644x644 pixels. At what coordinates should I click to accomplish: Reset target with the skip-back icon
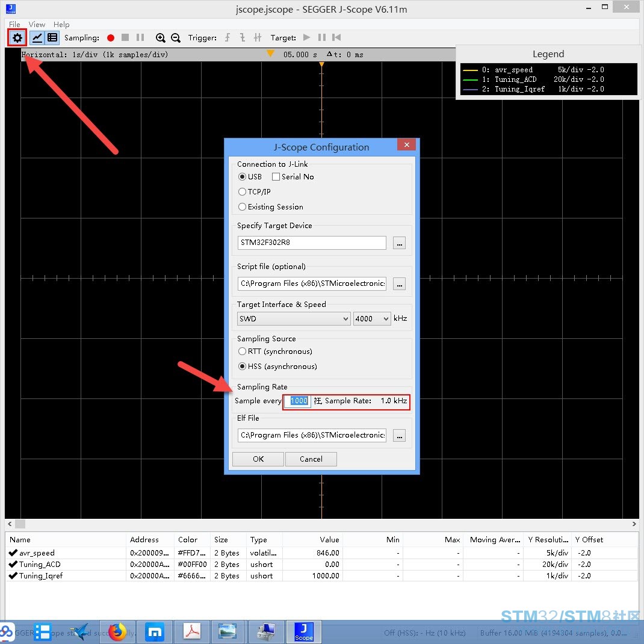(336, 37)
